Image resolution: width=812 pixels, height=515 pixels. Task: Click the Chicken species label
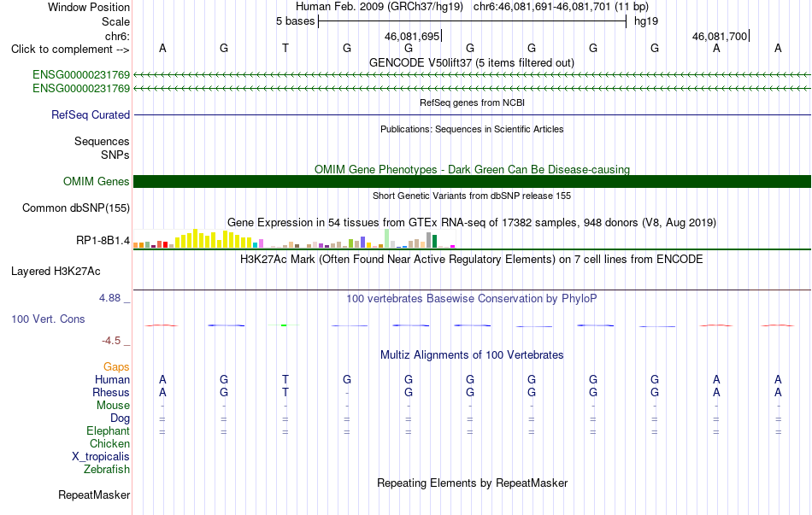coord(109,443)
